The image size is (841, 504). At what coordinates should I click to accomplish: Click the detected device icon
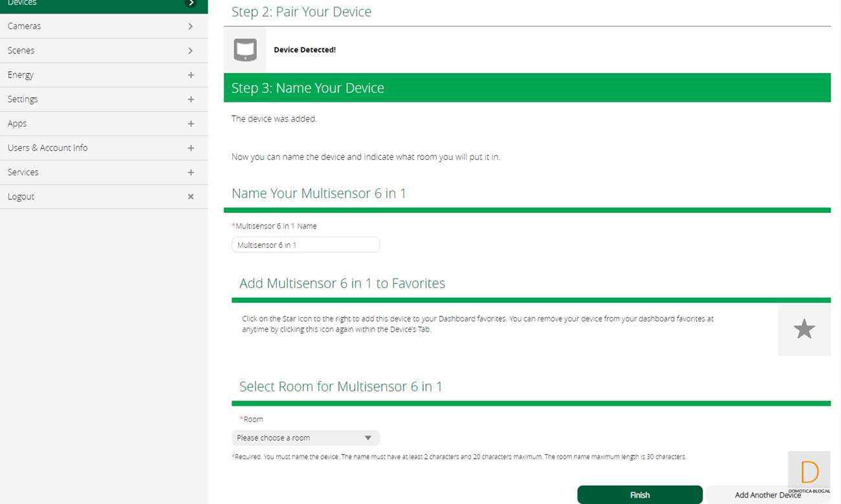[x=245, y=50]
